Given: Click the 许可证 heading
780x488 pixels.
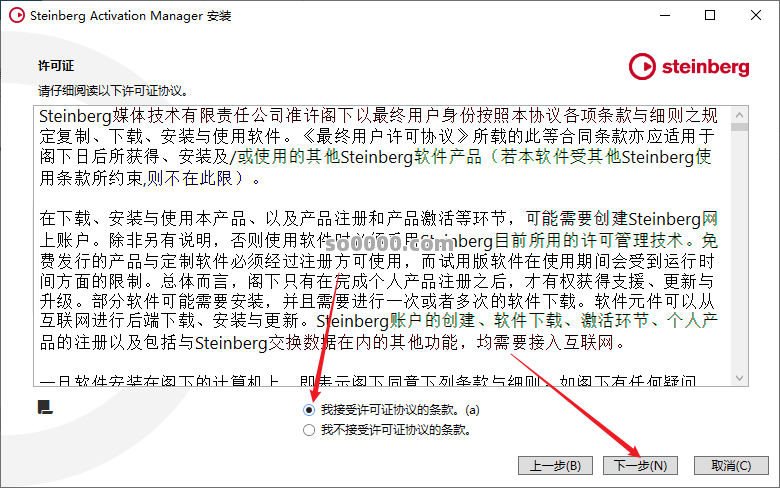Looking at the screenshot, I should coord(56,66).
